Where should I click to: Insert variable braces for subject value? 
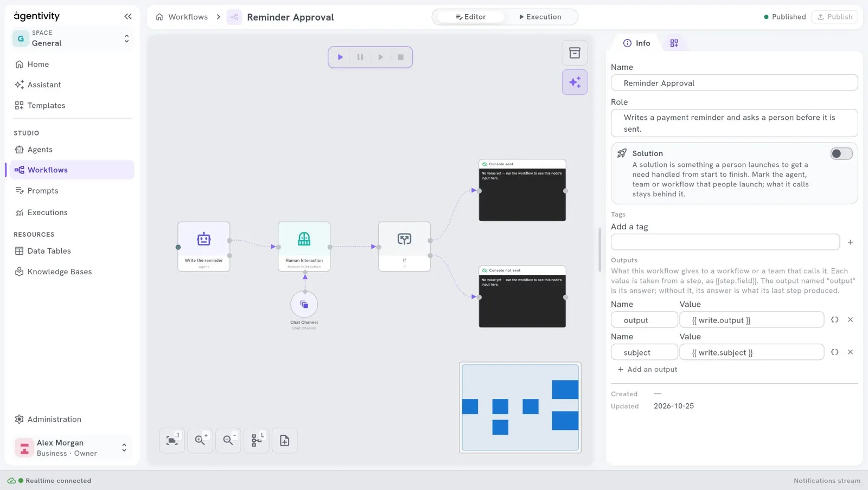tap(835, 352)
